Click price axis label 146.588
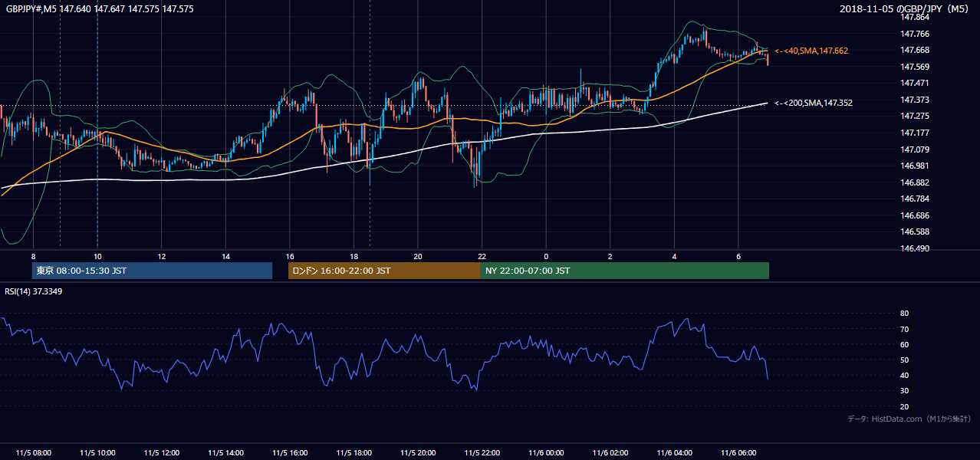Image resolution: width=980 pixels, height=460 pixels. coord(915,232)
